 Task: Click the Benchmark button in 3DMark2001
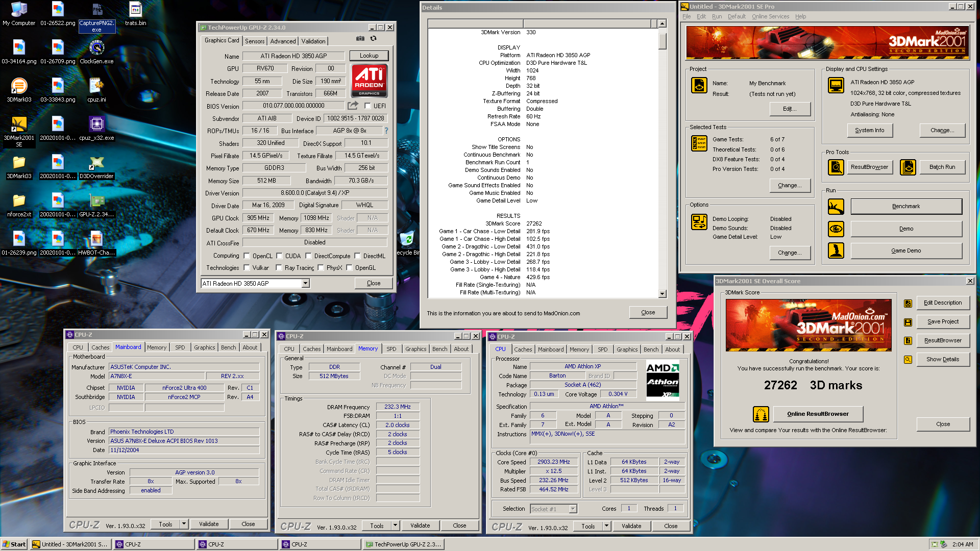906,207
